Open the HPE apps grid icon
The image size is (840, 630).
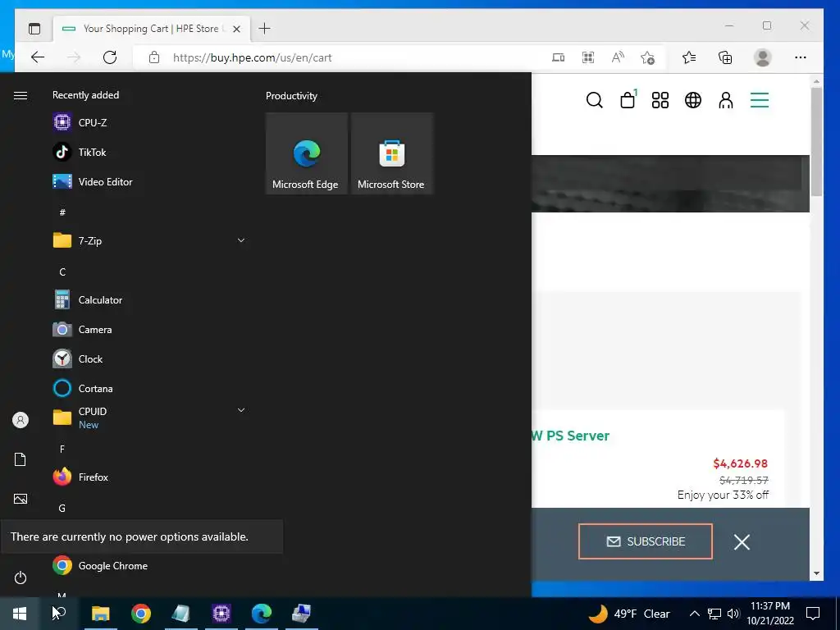coord(660,100)
